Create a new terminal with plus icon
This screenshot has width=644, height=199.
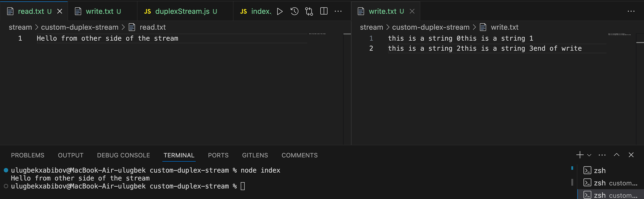tap(580, 155)
